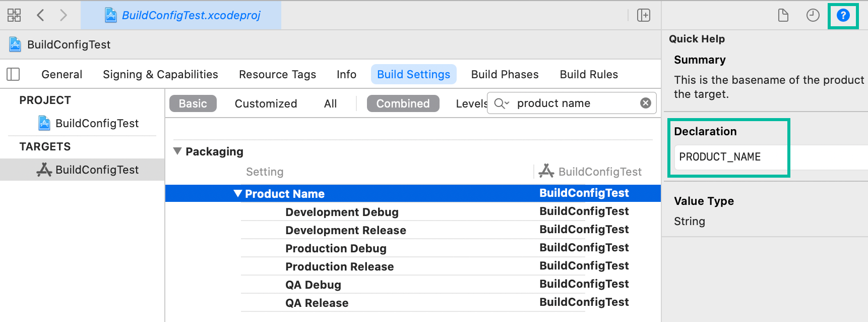
Task: Open the search filter options dropdown
Action: coord(502,103)
